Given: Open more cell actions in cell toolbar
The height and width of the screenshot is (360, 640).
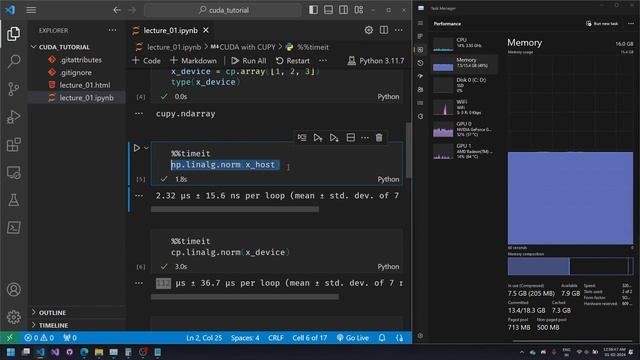Looking at the screenshot, I should point(365,138).
